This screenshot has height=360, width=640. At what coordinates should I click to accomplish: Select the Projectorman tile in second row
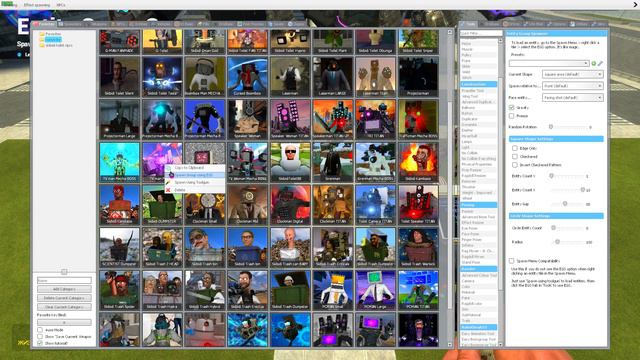tap(418, 76)
